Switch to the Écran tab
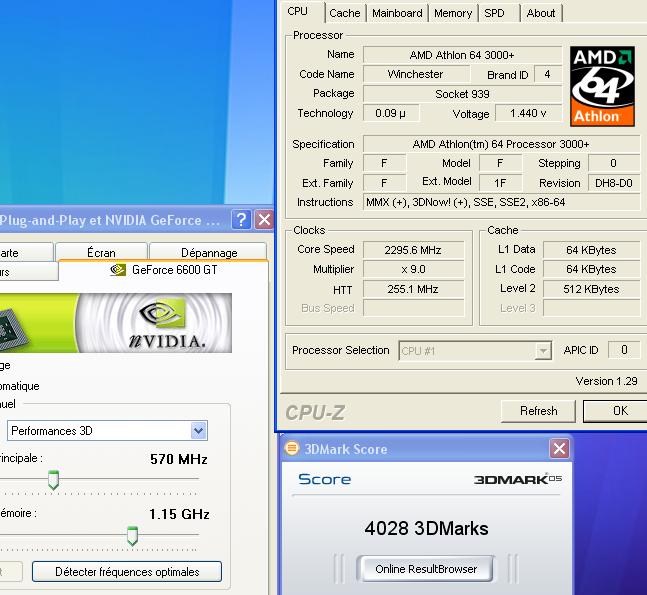This screenshot has width=647, height=595. pos(101,253)
